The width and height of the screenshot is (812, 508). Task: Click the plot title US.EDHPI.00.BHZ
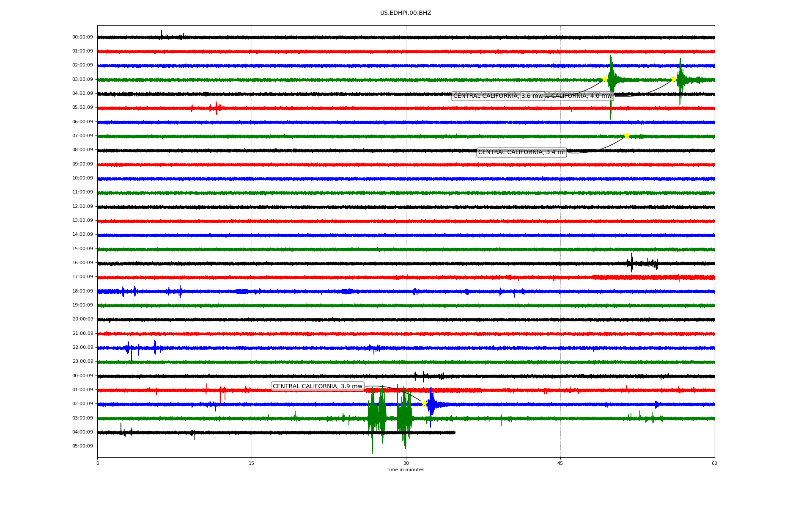click(x=405, y=13)
